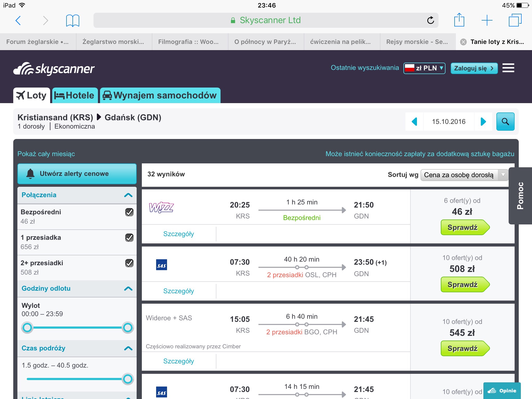Switch to 'Rejsy morskie - Se...' tab
Screen dimensions: 532x399
point(418,42)
